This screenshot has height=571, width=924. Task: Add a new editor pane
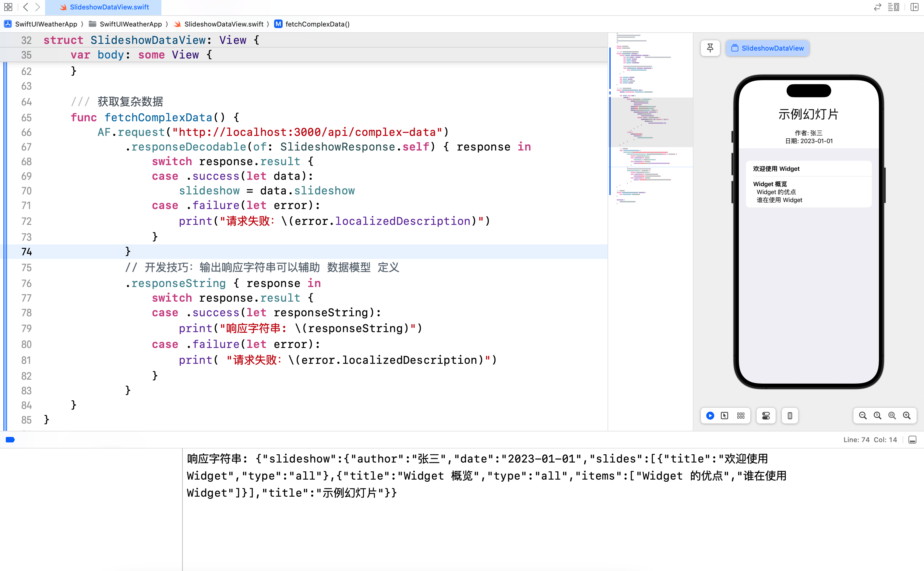(x=914, y=7)
